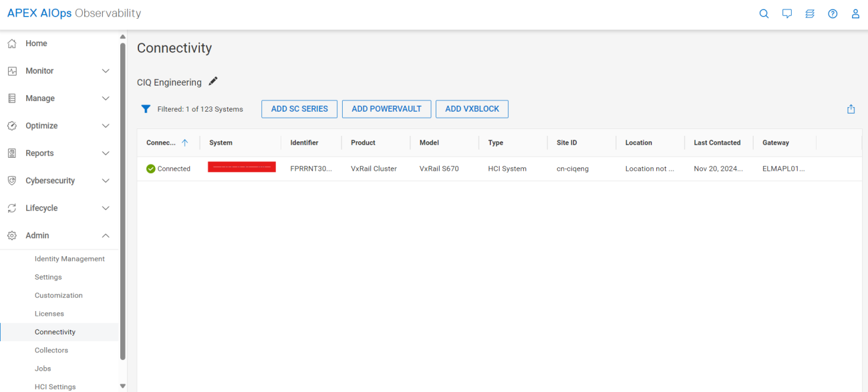
Task: Click the cn-ciqeng site ID cell
Action: [573, 169]
